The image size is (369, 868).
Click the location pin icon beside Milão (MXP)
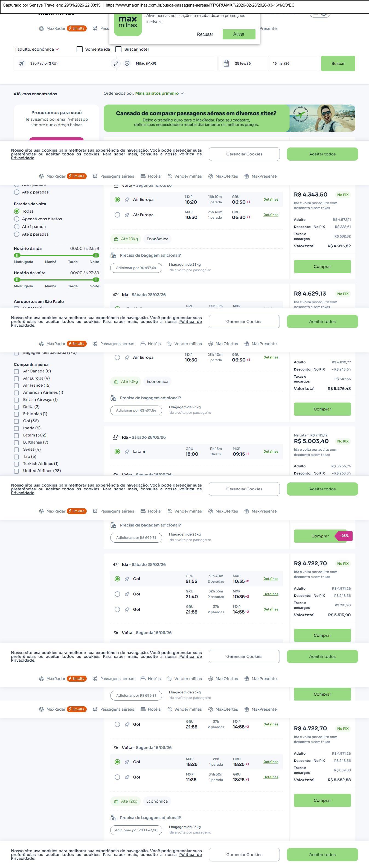(127, 63)
